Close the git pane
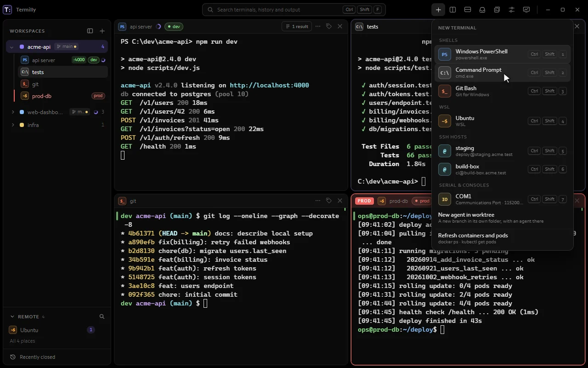Screen dimensions: 588x368 (340, 201)
